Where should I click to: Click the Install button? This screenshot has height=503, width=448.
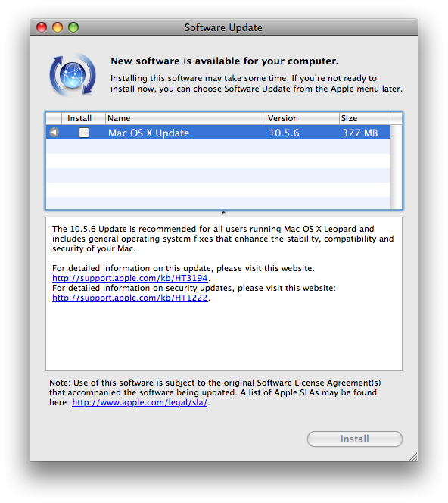coord(354,439)
